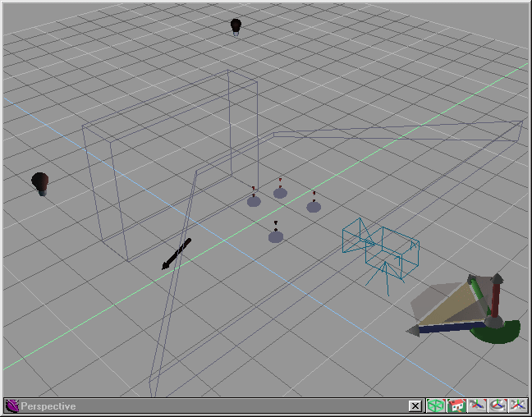Toggle the green wireframe cube display icon
This screenshot has width=532, height=417.
[x=436, y=406]
